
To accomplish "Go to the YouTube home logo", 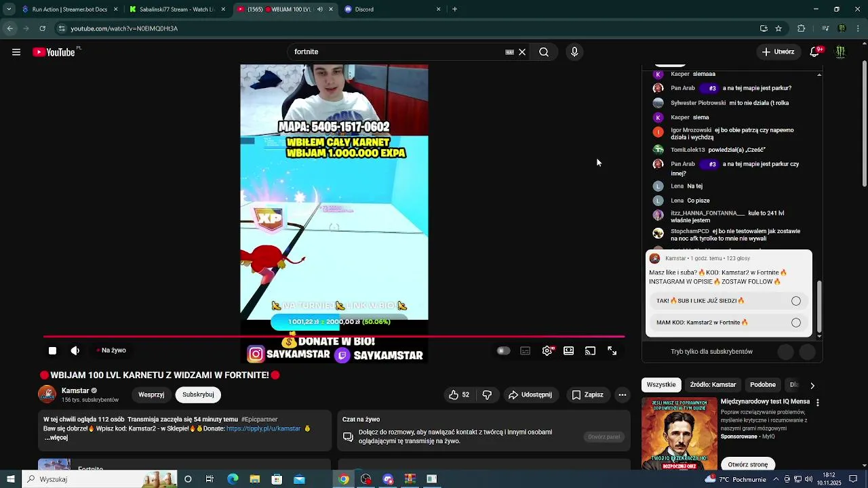I will click(54, 52).
